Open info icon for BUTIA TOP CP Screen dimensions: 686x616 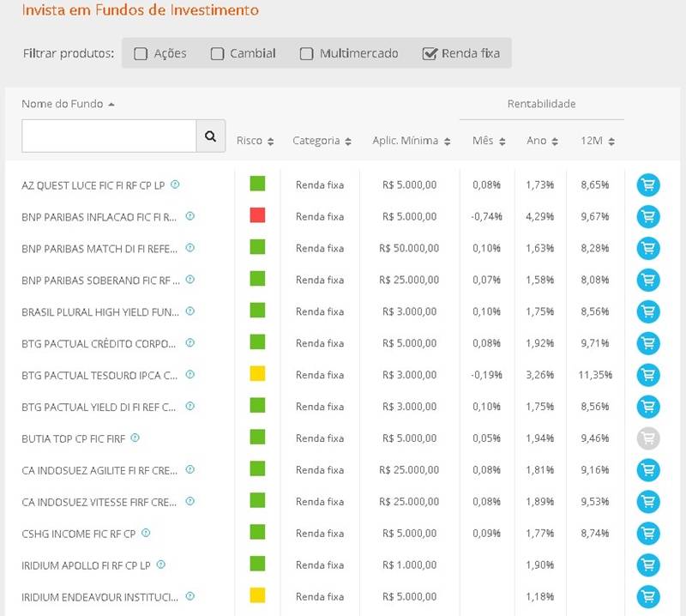(x=135, y=438)
